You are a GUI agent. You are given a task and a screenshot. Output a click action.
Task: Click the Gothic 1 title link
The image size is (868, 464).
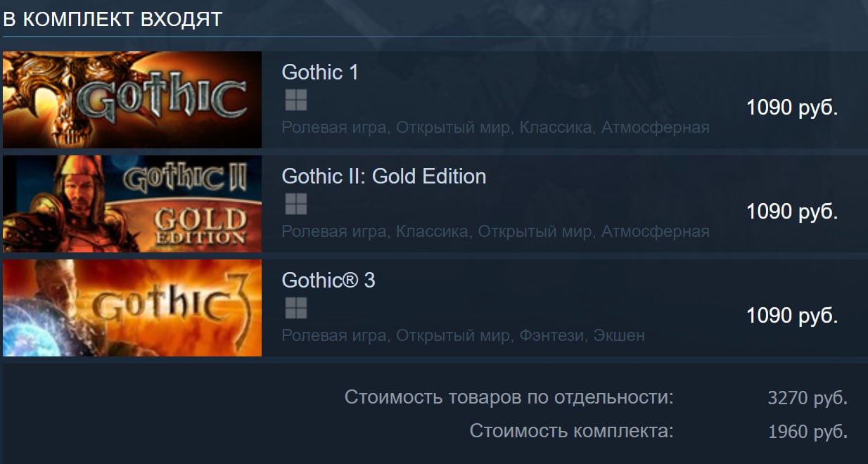point(320,72)
